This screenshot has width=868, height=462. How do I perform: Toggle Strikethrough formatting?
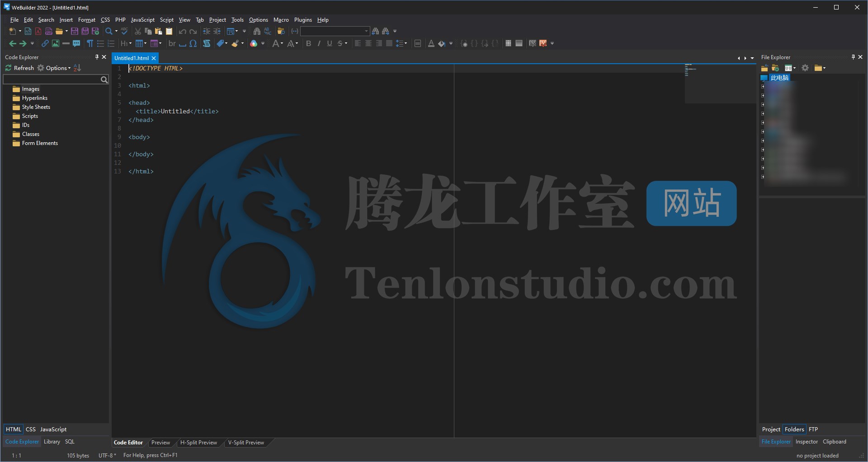pos(340,43)
